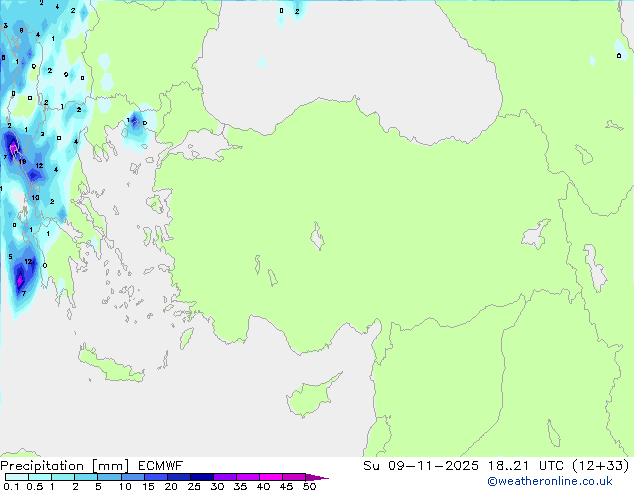Screen dimensions: 634x490
Task: Click the 'Su 09-11-2025' date text
Action: pos(421,466)
